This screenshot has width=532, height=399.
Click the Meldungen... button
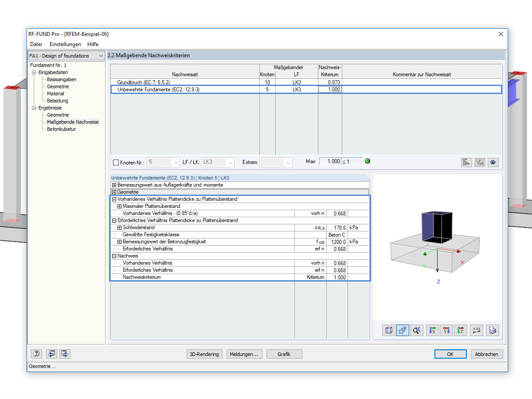[244, 354]
